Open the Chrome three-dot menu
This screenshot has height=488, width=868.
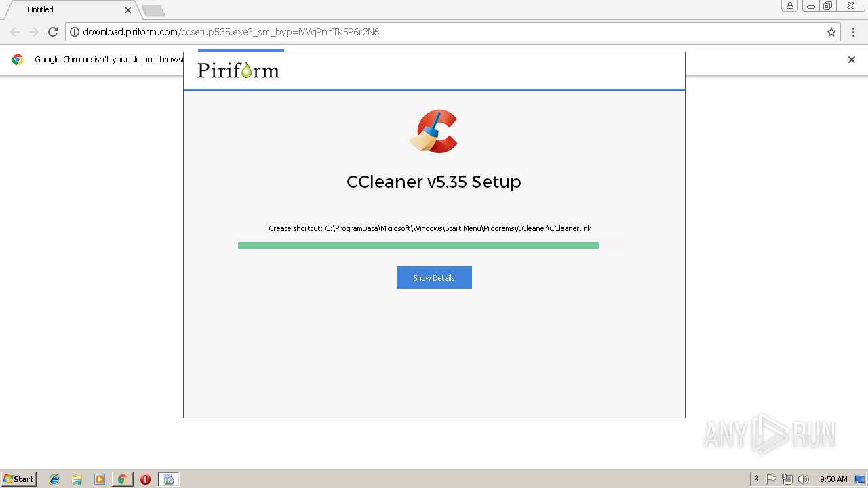[x=853, y=32]
